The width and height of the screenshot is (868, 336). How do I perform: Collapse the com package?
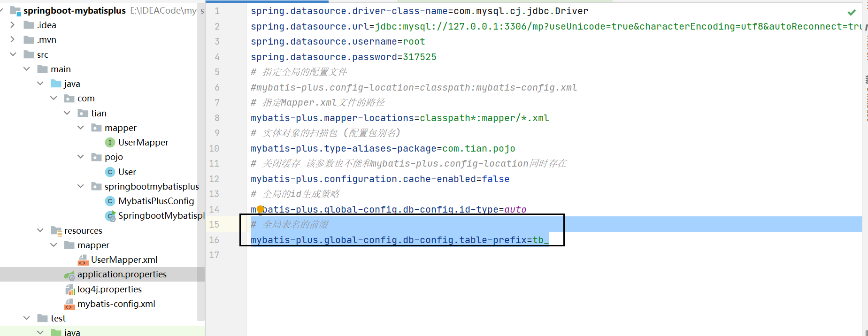tap(54, 98)
